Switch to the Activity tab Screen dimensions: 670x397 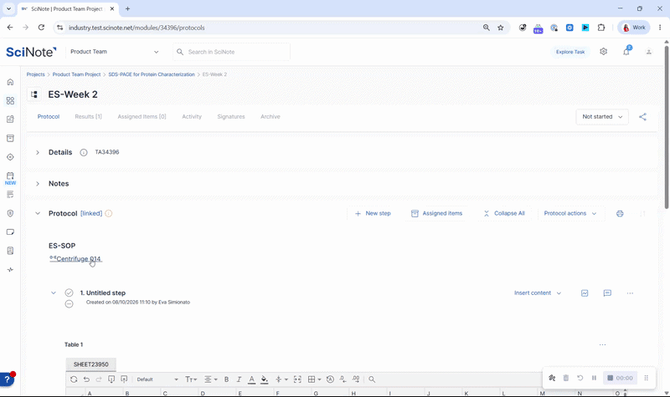coord(192,117)
